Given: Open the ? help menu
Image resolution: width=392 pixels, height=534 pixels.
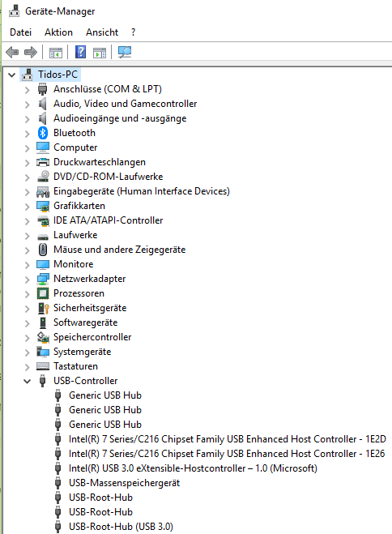Looking at the screenshot, I should tap(133, 32).
